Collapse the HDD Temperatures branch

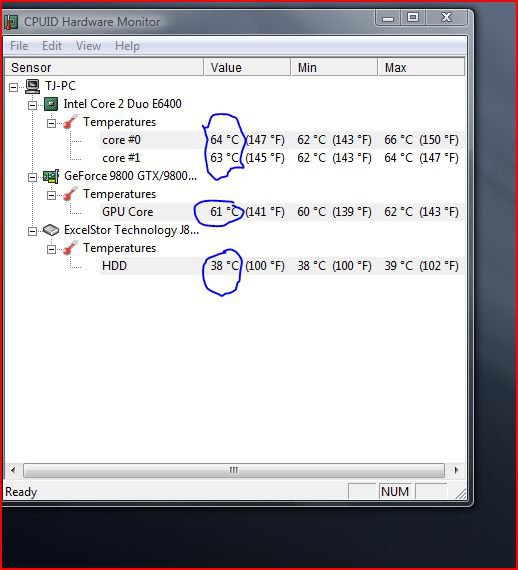click(x=51, y=249)
